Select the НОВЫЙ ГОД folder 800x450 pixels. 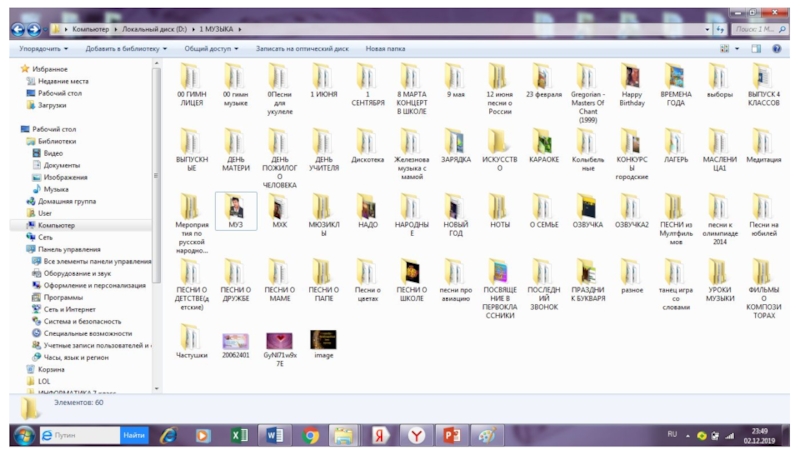456,215
